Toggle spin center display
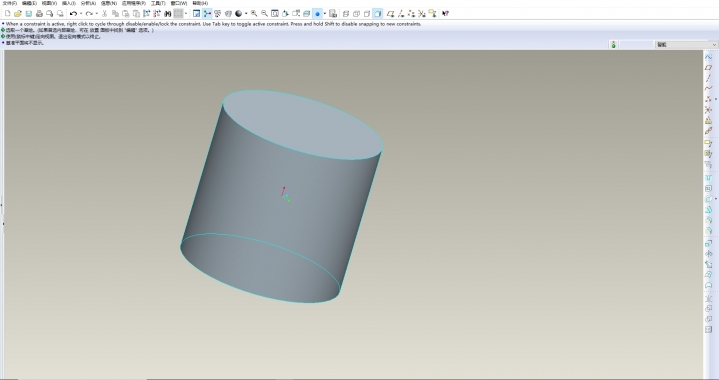This screenshot has width=719, height=380. [208, 14]
